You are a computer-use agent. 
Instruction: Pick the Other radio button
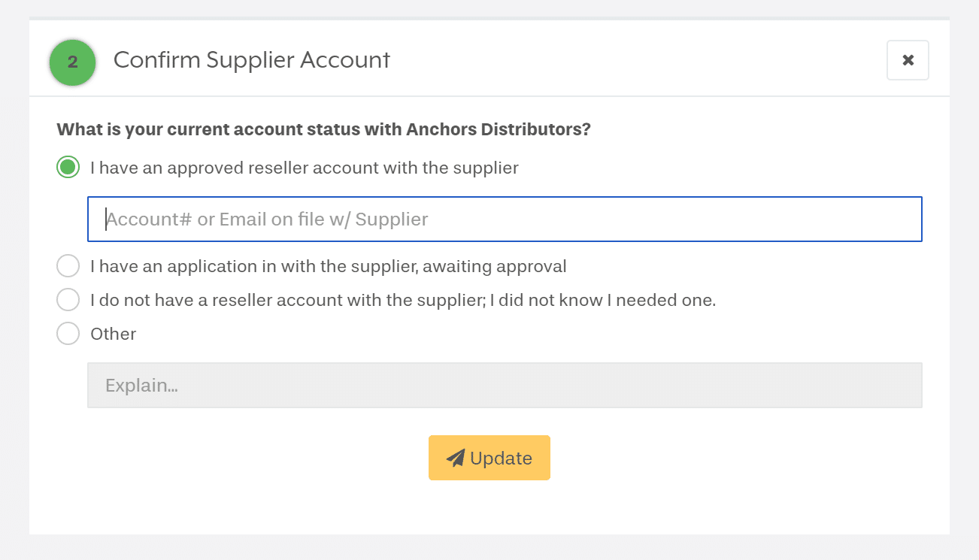tap(68, 334)
